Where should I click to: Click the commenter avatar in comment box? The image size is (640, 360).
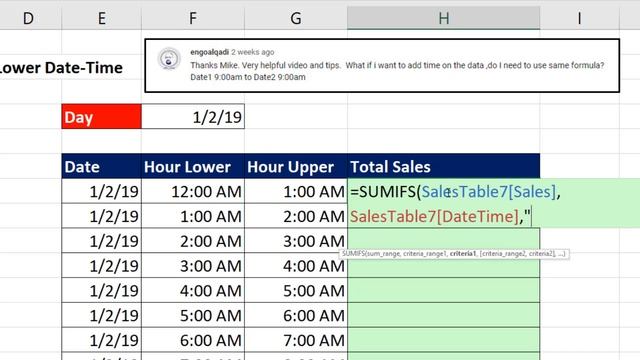(x=169, y=59)
